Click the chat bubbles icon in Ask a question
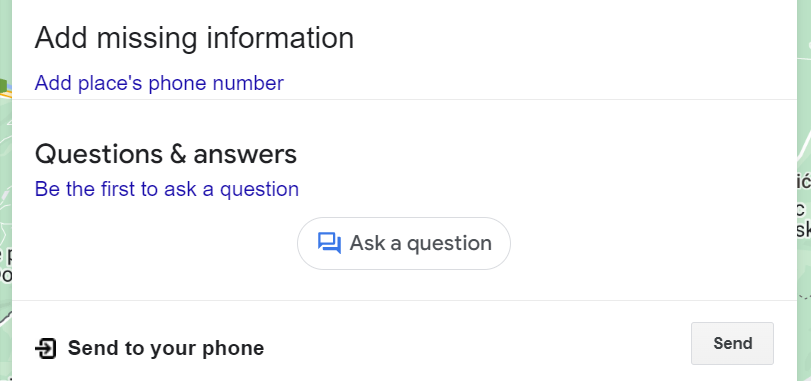 pyautogui.click(x=329, y=243)
